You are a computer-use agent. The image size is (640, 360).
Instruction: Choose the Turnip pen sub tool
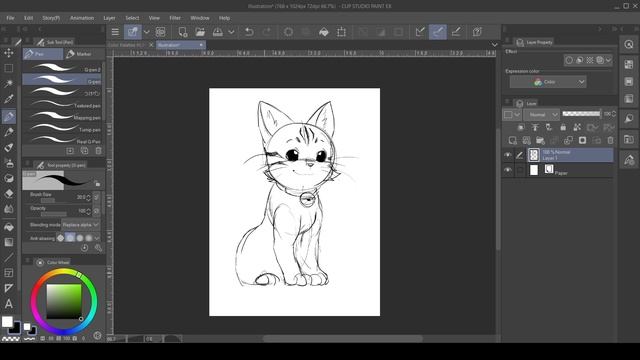point(62,129)
